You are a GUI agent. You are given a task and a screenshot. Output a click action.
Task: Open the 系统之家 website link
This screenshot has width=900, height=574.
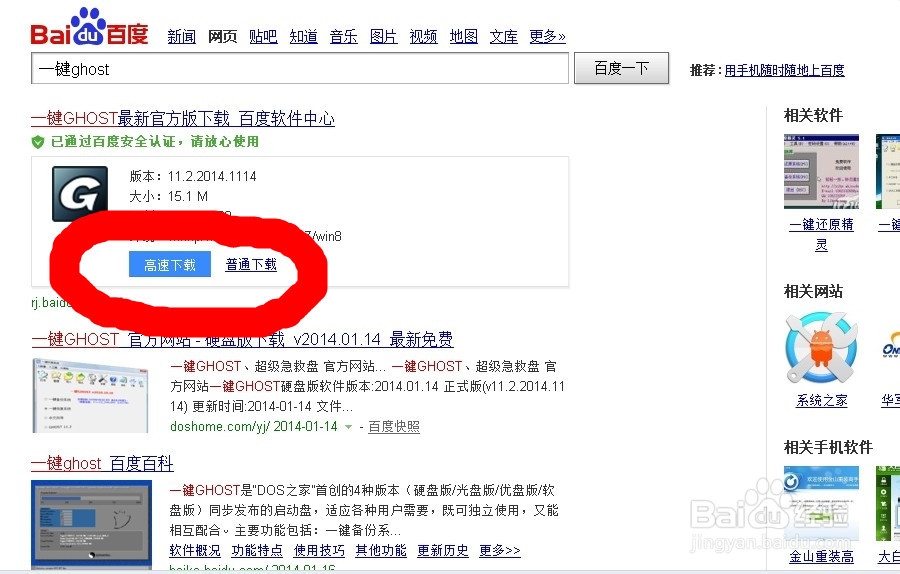click(x=821, y=400)
